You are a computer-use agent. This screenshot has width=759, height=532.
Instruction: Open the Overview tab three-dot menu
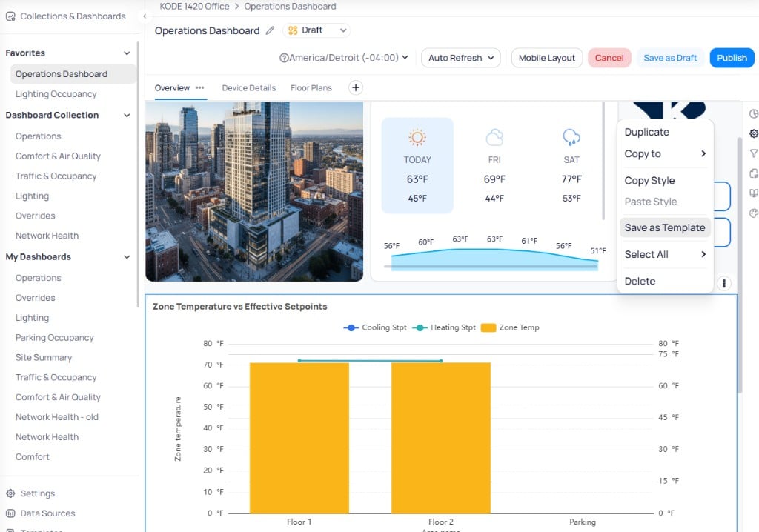click(200, 87)
